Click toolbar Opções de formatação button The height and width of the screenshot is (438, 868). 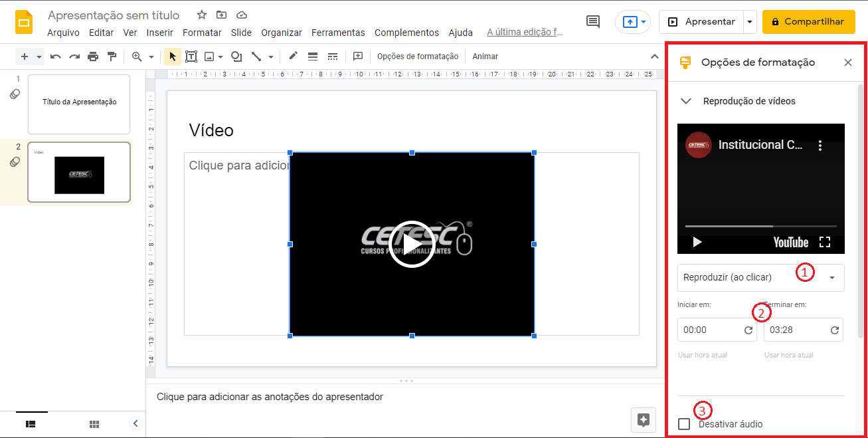(x=418, y=56)
